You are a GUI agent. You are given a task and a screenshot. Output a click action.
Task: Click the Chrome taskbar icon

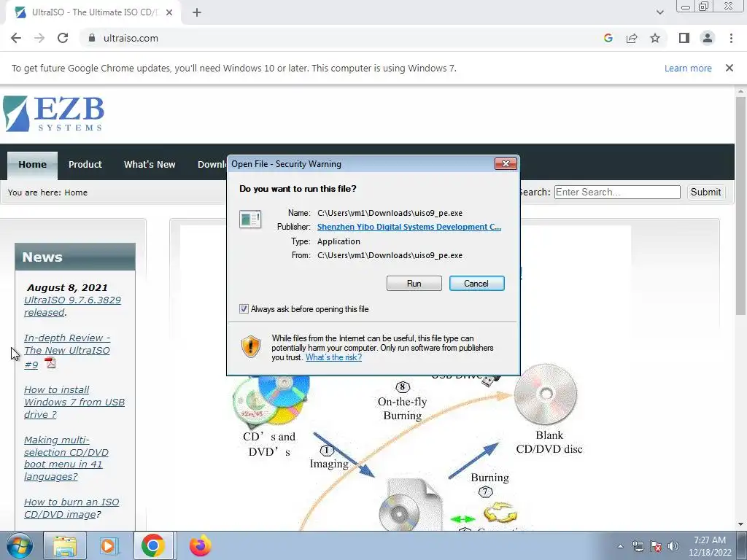click(153, 546)
